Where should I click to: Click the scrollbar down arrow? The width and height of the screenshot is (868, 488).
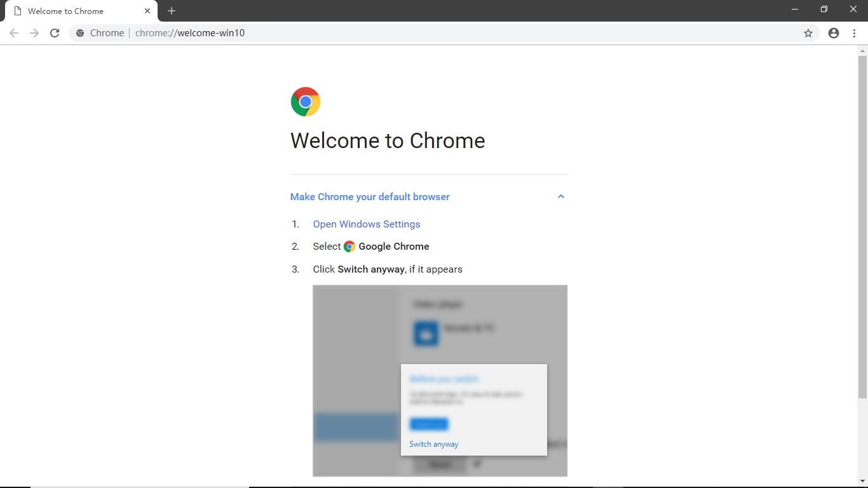tap(862, 481)
